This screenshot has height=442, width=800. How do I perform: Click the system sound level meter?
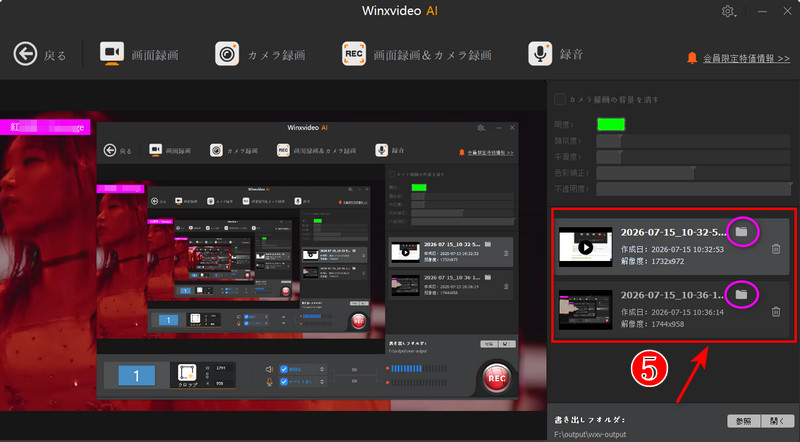click(418, 368)
